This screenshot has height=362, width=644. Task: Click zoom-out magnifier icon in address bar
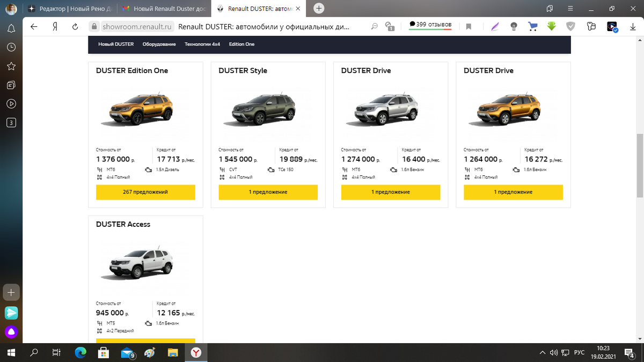pyautogui.click(x=374, y=26)
